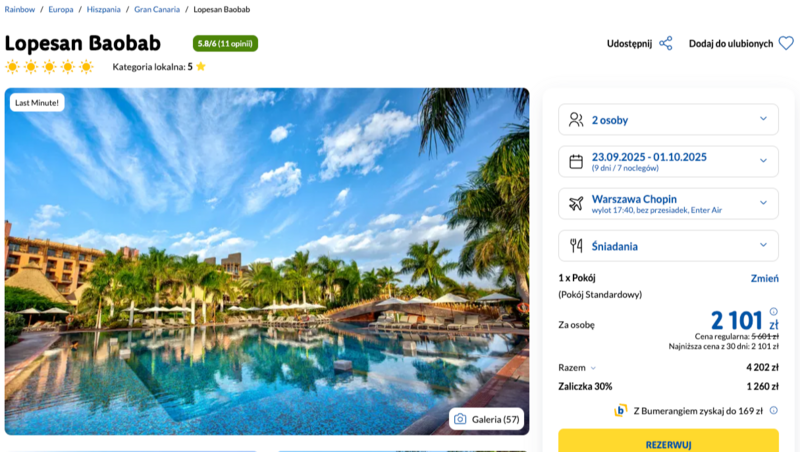Click the people icon beside 2 osoby
800x452 pixels.
(576, 119)
